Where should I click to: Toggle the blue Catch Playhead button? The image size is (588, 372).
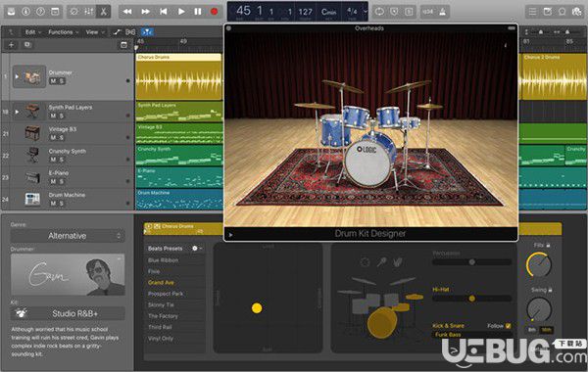147,32
